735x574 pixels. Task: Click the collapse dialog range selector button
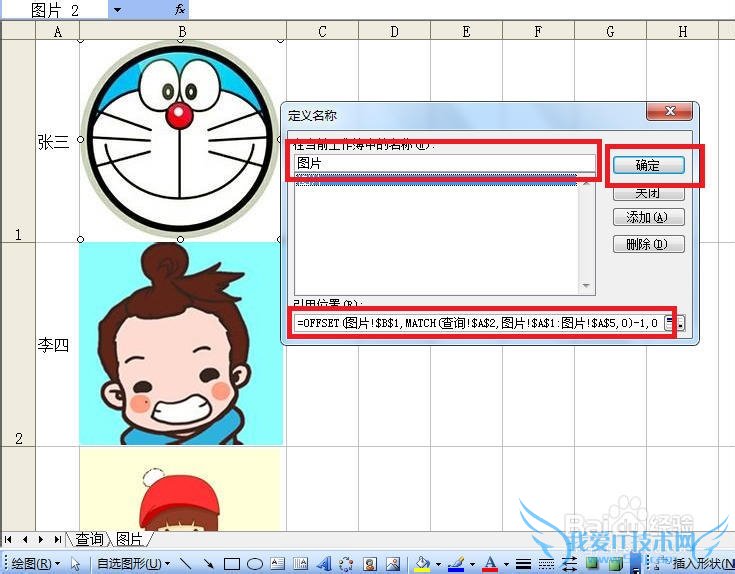tap(675, 322)
